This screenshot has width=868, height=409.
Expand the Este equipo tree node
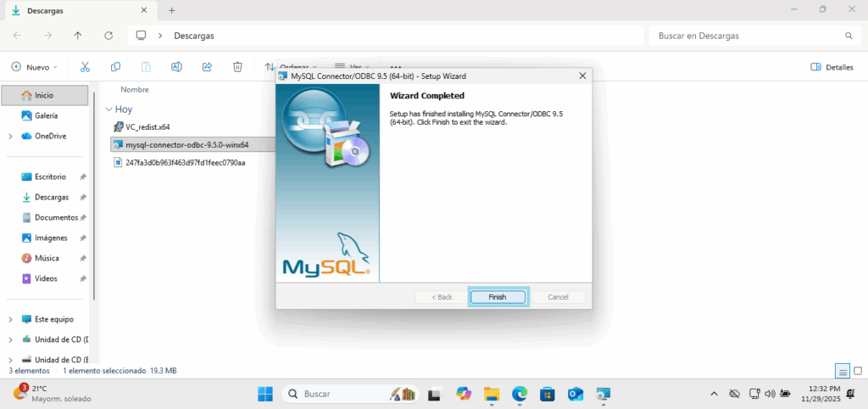coord(10,320)
